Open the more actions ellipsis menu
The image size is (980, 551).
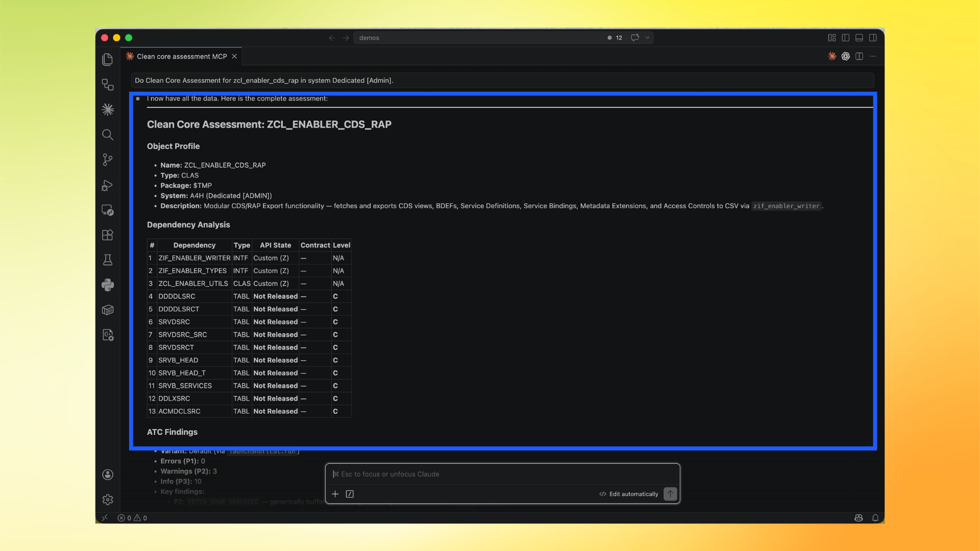(873, 56)
